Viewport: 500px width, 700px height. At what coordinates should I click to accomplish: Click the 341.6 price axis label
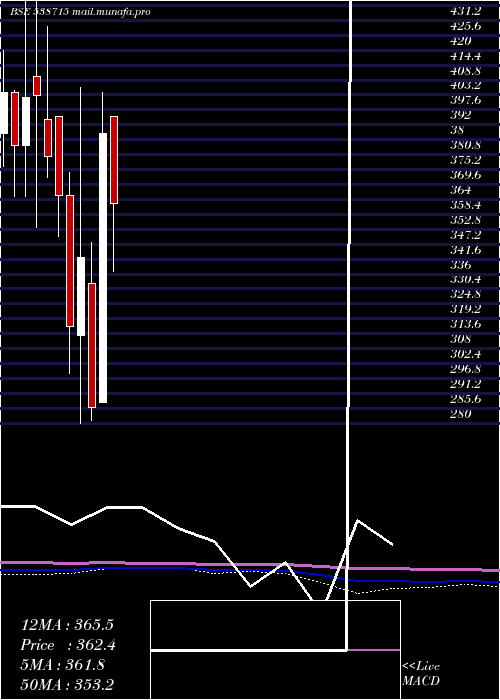point(465,250)
